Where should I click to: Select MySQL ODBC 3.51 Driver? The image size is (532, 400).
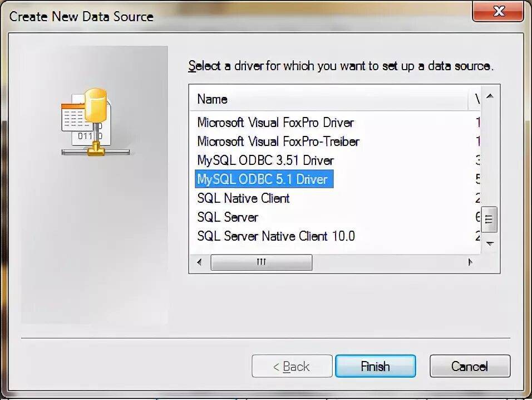click(x=265, y=160)
